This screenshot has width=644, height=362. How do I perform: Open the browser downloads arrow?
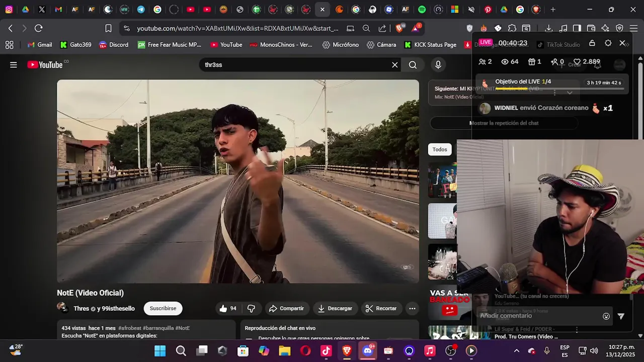click(x=549, y=28)
